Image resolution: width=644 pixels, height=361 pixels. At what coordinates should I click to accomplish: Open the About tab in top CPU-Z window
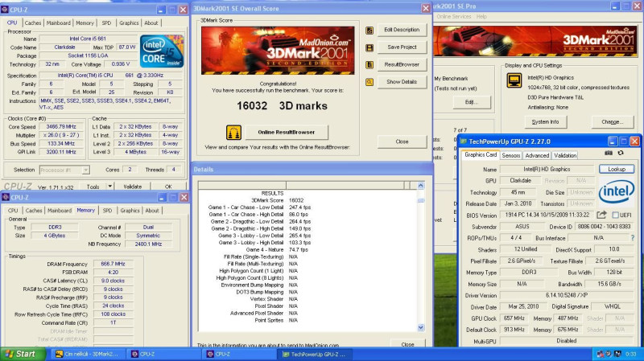(151, 23)
